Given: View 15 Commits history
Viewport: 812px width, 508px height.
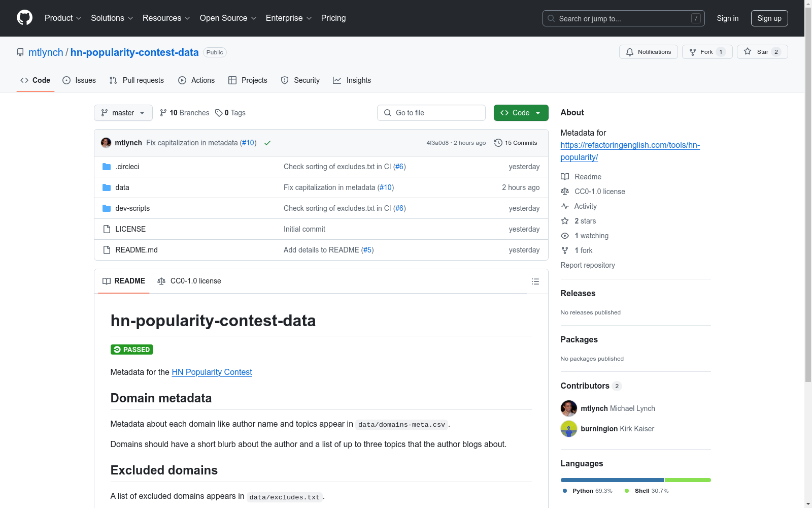Looking at the screenshot, I should (x=516, y=143).
